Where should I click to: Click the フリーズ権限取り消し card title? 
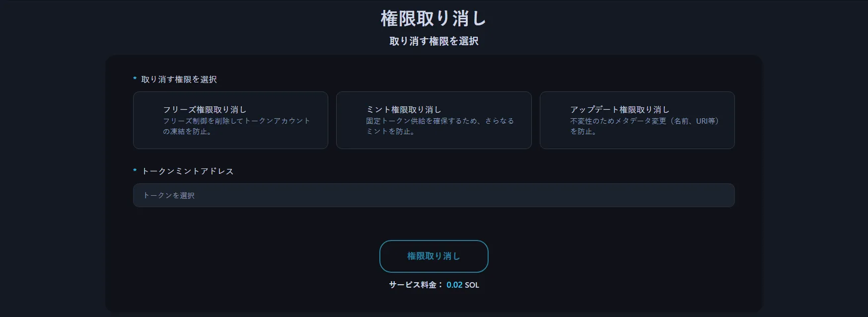tap(205, 110)
